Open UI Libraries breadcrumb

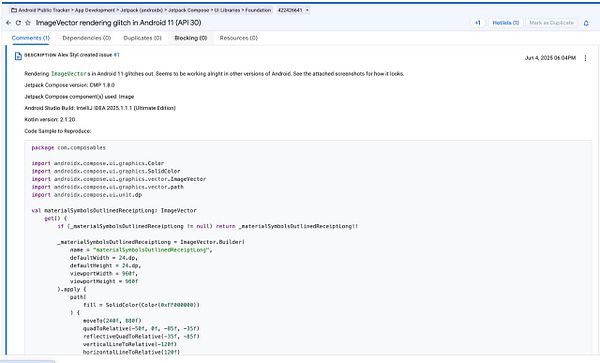(x=227, y=10)
